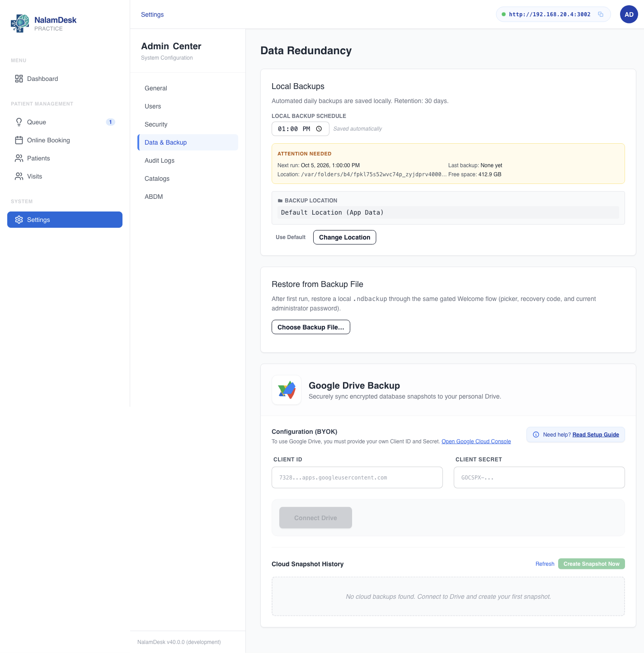
Task: Click the Queue count badge showing 1
Action: coord(110,122)
